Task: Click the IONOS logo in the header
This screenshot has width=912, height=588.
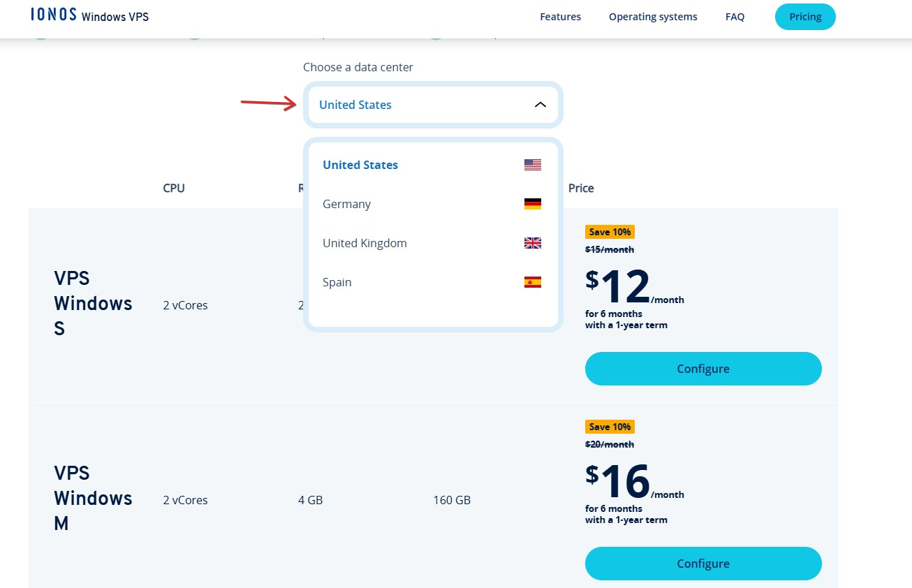Action: point(54,15)
